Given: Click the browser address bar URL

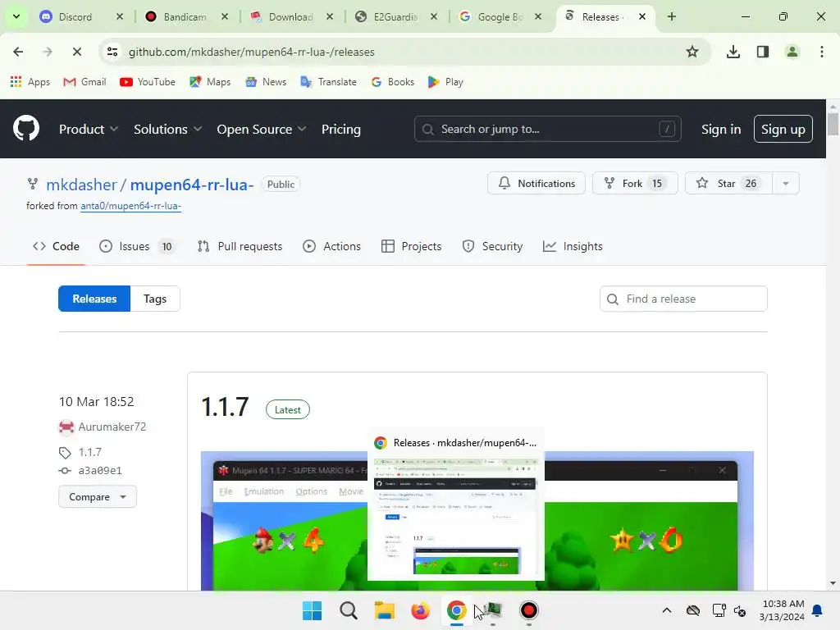Looking at the screenshot, I should (251, 52).
